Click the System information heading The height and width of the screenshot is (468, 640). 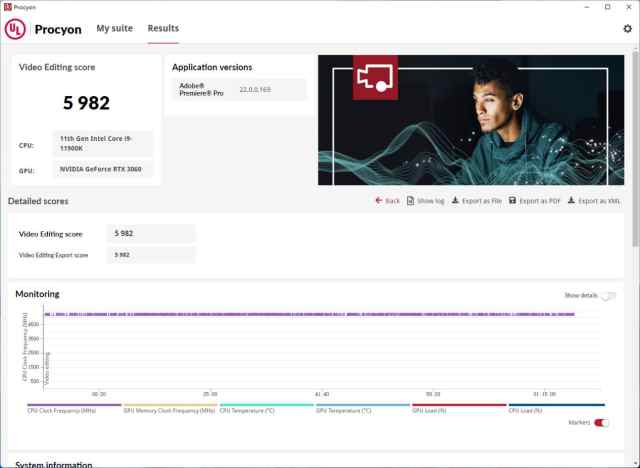[53, 464]
